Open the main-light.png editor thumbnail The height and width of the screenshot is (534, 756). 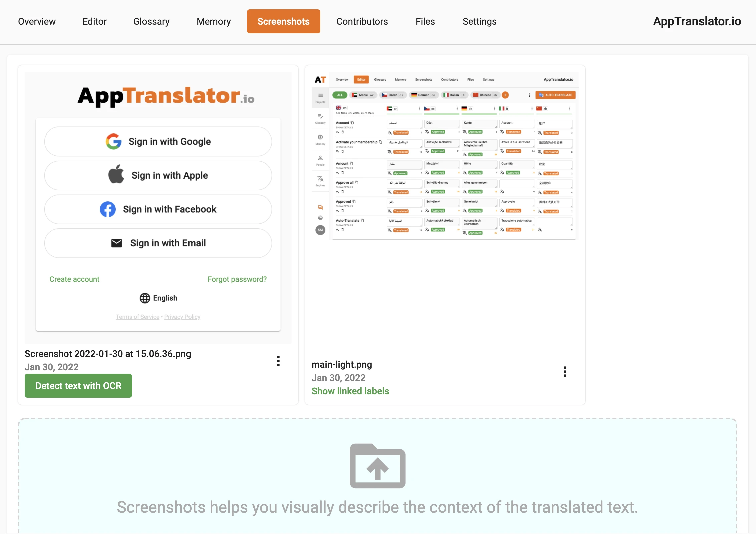point(445,156)
